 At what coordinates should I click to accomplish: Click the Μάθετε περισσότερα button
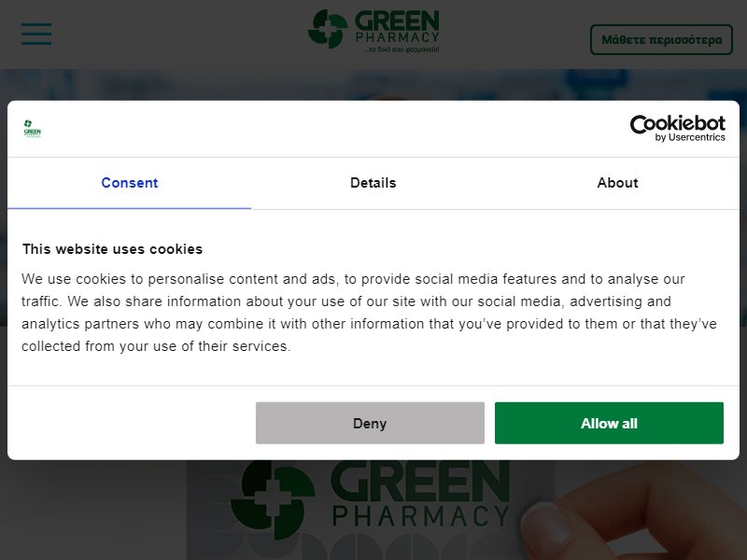(x=661, y=39)
